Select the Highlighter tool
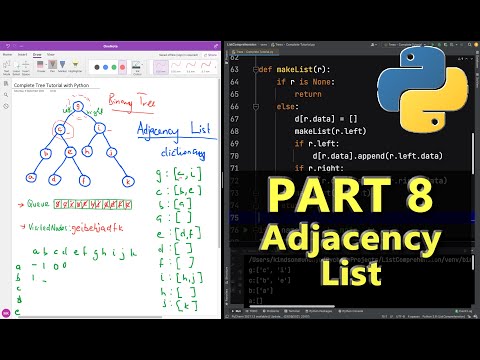The height and width of the screenshot is (360, 480). (75, 66)
